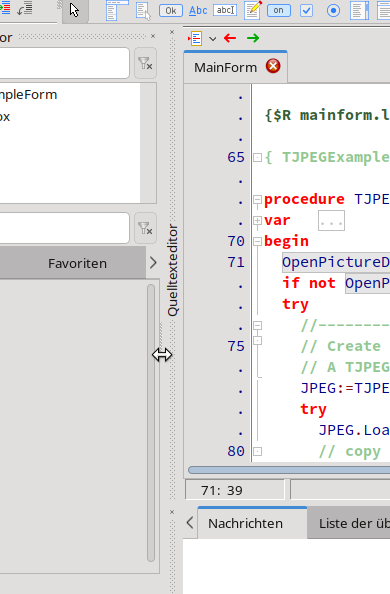The width and height of the screenshot is (390, 594).
Task: Click 'JPEG:=TJPE' assignment text
Action: pyautogui.click(x=345, y=388)
